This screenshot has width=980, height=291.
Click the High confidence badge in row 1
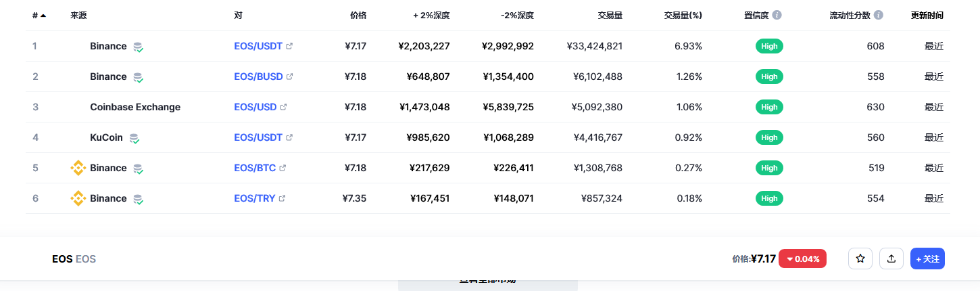(769, 46)
